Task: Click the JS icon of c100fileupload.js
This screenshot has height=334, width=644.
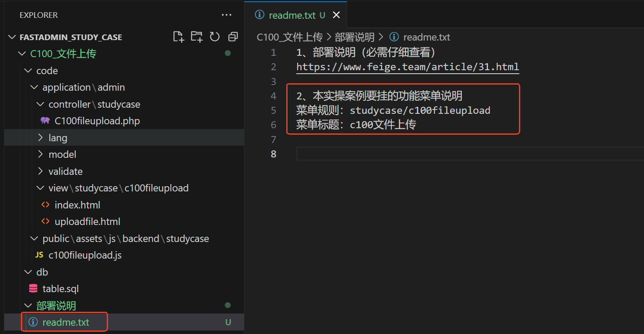Action: [x=39, y=255]
